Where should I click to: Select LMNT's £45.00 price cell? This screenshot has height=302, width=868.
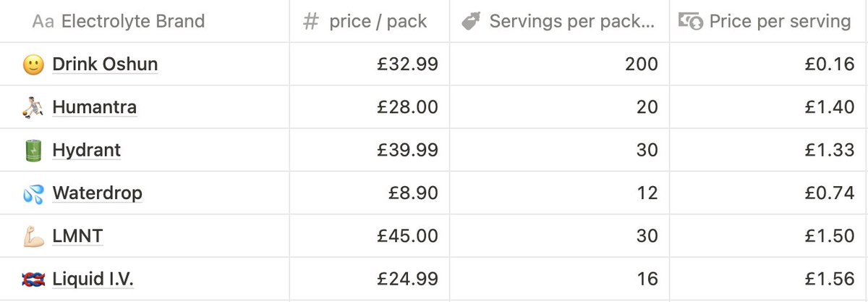(x=370, y=236)
